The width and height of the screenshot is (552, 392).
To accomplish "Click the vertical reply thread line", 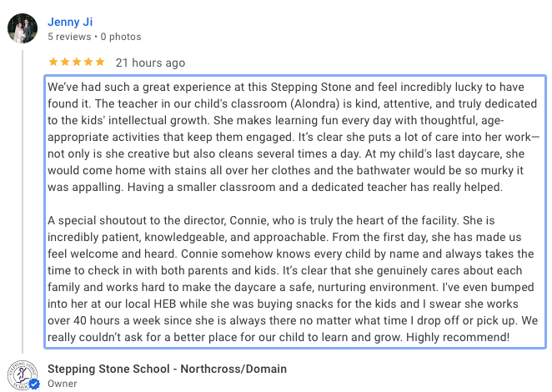I will (23, 202).
